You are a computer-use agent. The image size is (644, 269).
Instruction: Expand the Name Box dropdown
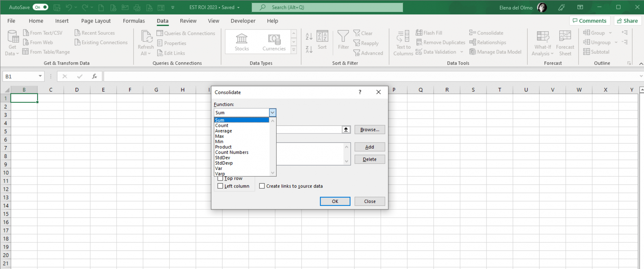click(x=40, y=76)
